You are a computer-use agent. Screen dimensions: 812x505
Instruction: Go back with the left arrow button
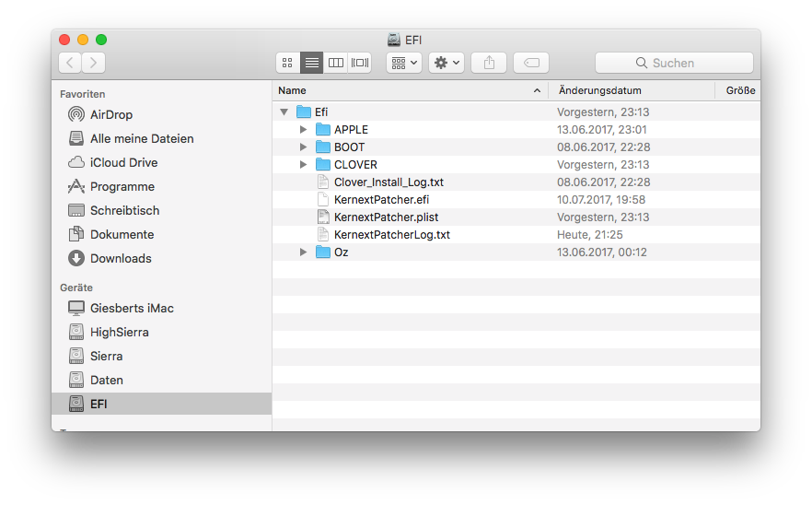coord(70,63)
